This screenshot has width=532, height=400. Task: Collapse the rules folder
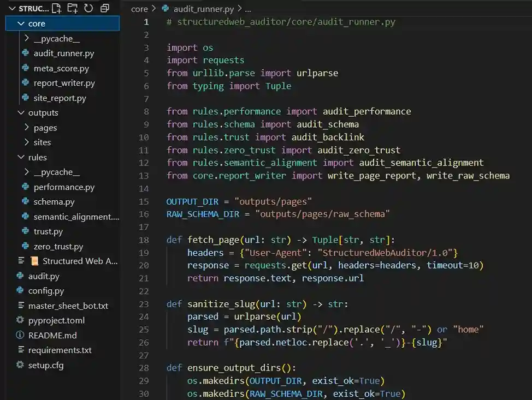21,158
